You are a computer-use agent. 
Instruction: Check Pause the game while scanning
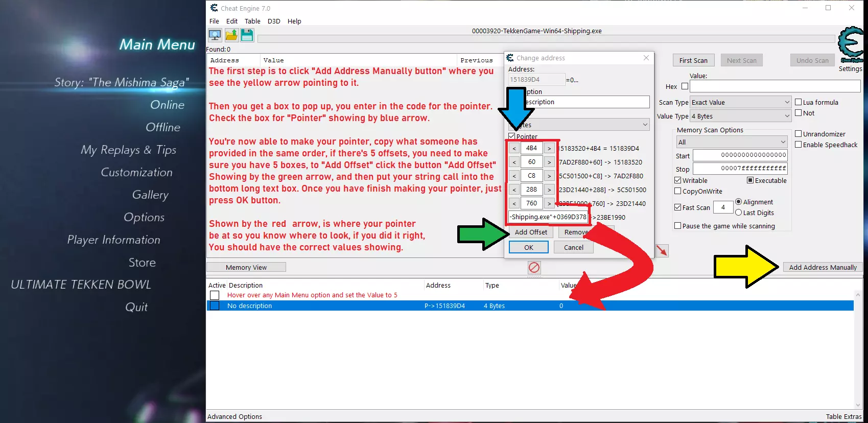[x=678, y=226]
